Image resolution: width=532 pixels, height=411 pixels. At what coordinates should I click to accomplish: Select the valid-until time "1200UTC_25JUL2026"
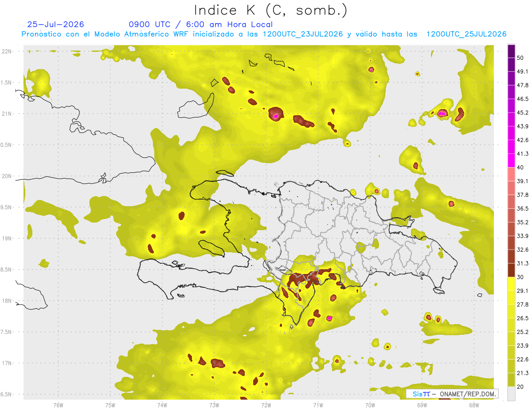pos(466,34)
